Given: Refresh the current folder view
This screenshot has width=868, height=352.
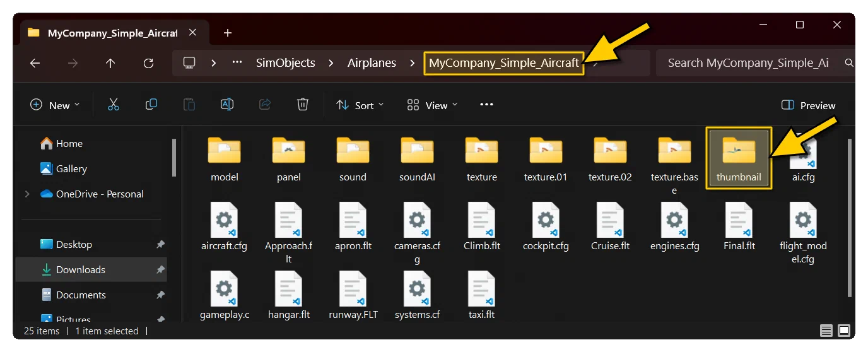Looking at the screenshot, I should (x=148, y=63).
